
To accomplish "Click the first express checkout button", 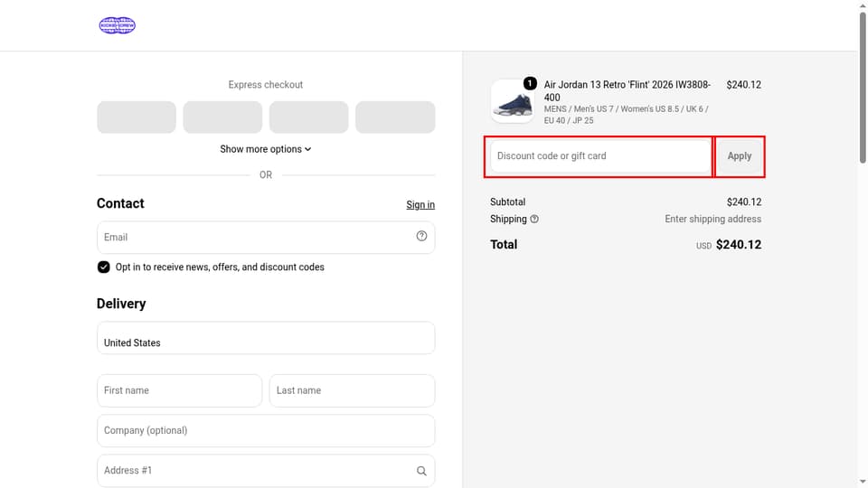I will (137, 117).
